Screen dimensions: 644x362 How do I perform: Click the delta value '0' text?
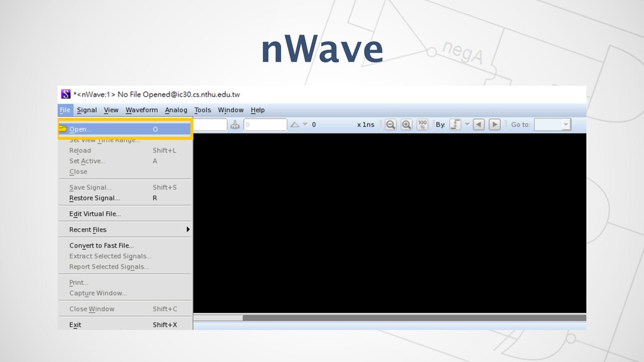click(x=314, y=124)
